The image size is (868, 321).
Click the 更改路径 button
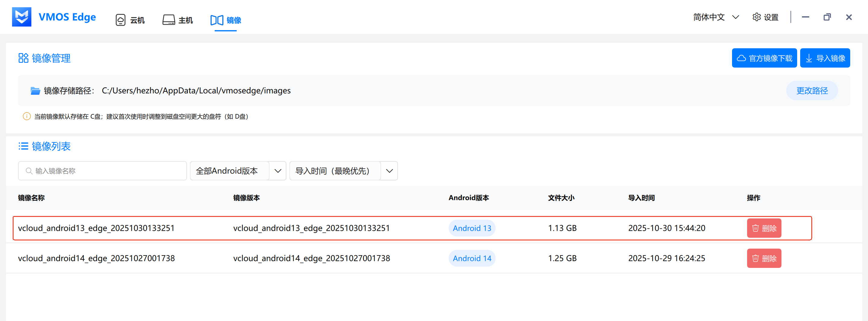point(812,91)
